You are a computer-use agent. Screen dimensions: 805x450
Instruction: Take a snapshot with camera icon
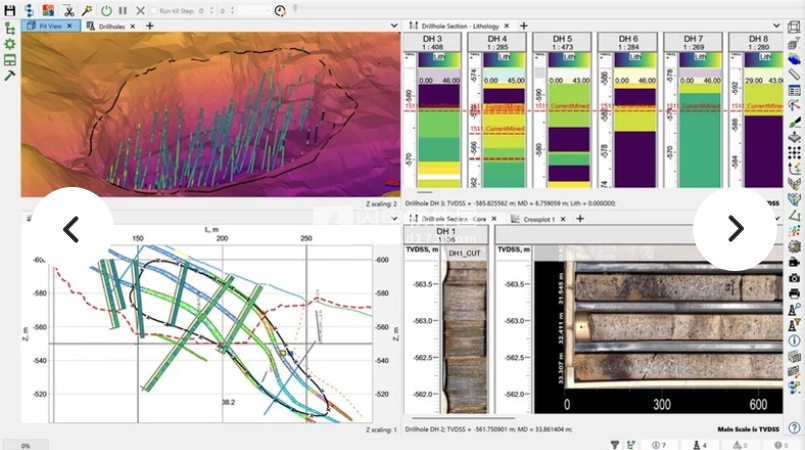pos(794,278)
